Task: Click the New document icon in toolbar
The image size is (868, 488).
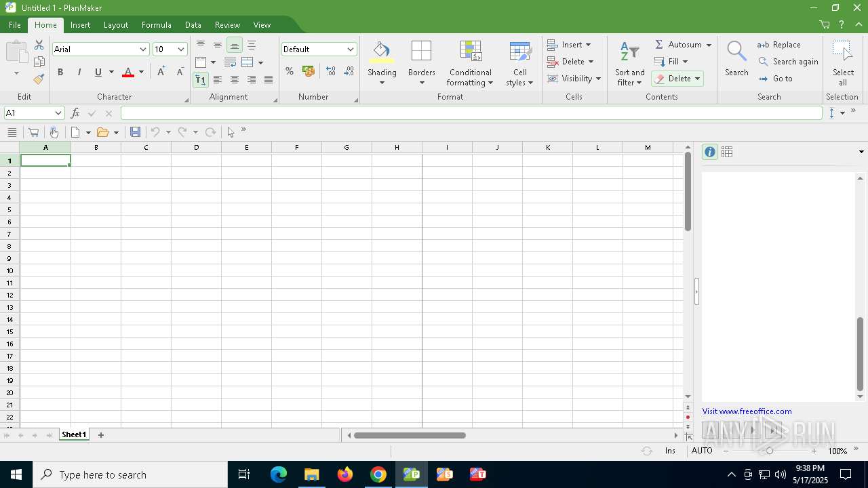Action: (x=75, y=132)
